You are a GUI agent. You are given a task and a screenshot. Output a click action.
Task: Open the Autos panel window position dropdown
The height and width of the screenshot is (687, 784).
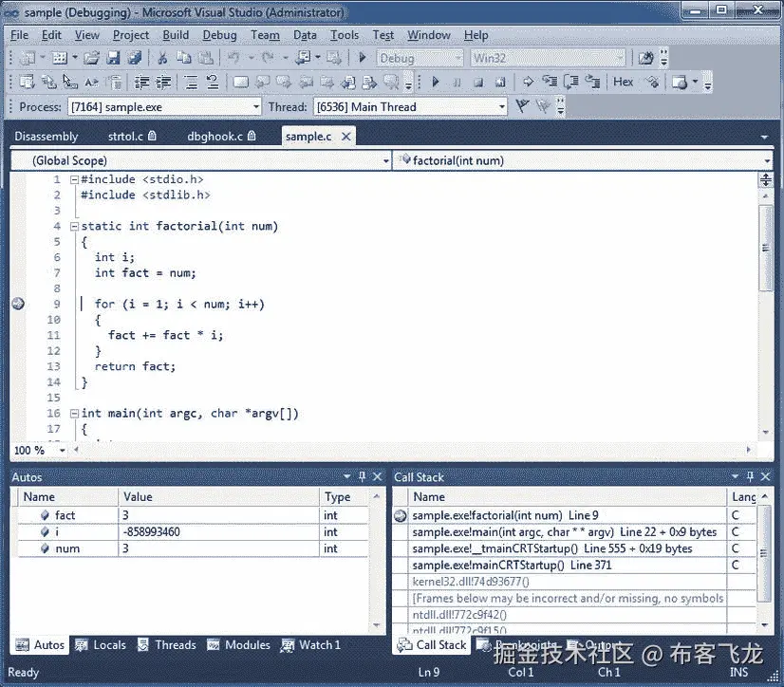coord(347,476)
